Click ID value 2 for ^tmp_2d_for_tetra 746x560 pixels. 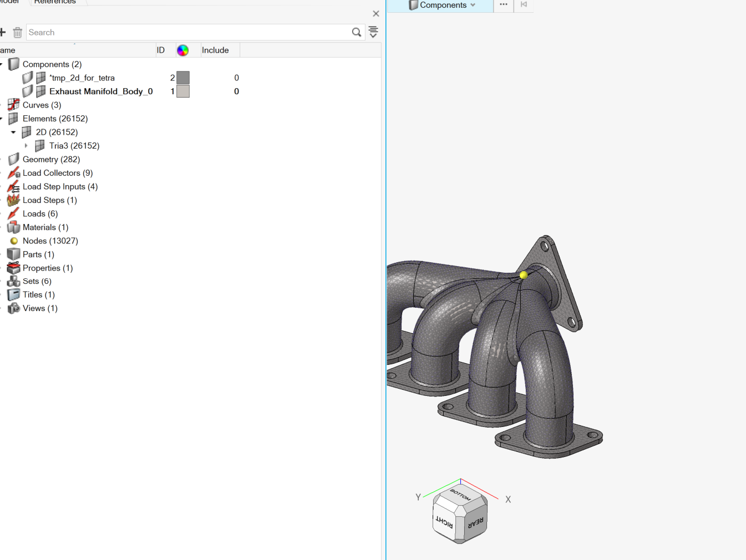[172, 78]
